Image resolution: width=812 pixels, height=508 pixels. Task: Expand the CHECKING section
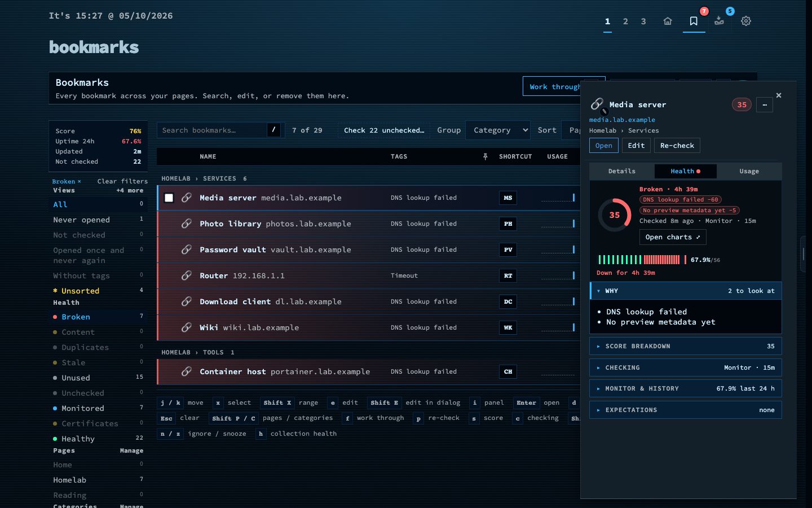[686, 367]
